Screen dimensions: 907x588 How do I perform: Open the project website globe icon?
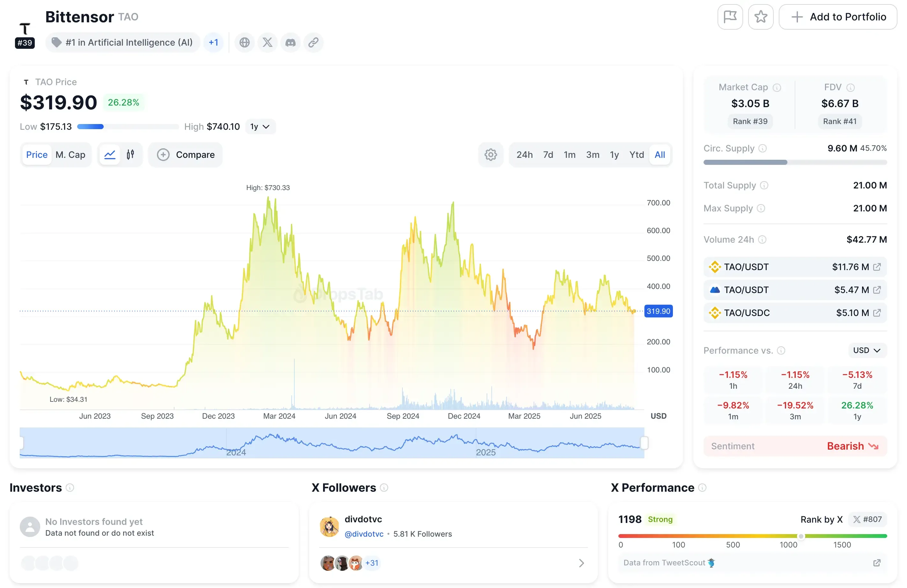point(244,42)
